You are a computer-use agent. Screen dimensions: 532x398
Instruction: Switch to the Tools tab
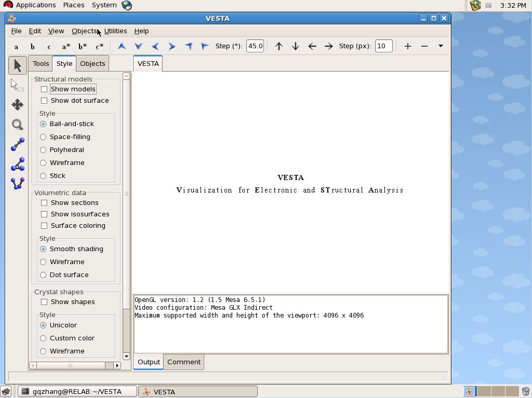(x=41, y=64)
